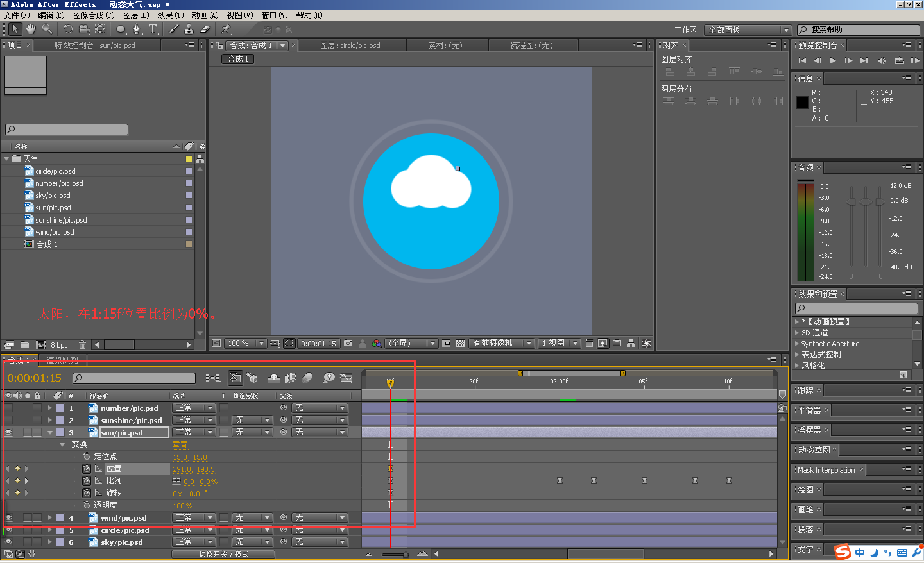Click the snapshot camera icon below viewer
924x563 pixels.
pyautogui.click(x=348, y=344)
